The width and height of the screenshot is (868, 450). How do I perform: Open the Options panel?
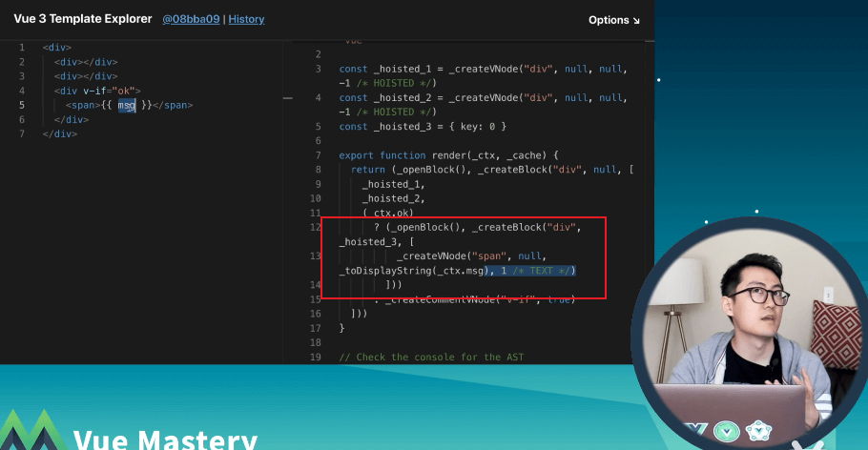pyautogui.click(x=614, y=20)
